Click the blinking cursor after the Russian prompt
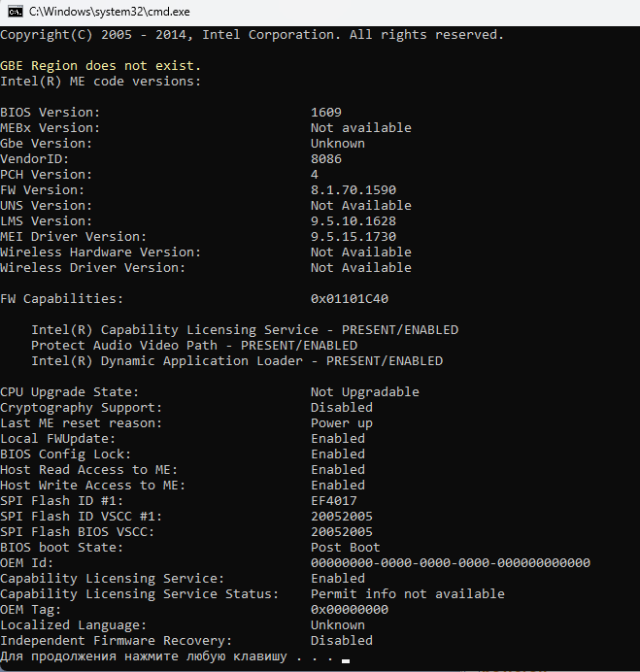The width and height of the screenshot is (640, 672). pos(346,659)
